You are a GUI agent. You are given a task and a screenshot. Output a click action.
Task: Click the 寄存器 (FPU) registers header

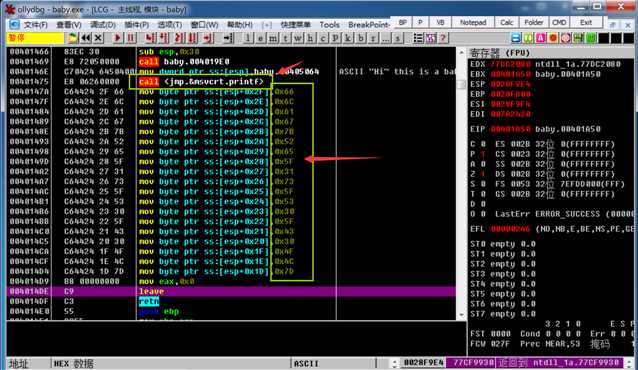551,53
